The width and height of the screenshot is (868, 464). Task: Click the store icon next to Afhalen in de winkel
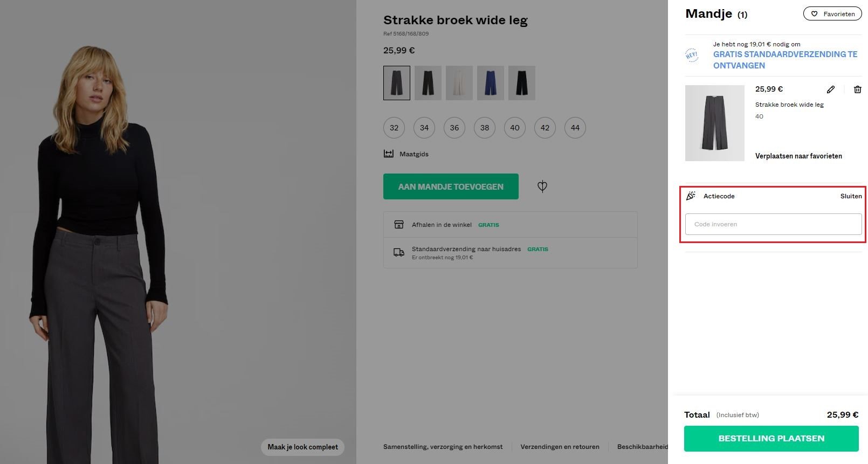click(399, 224)
